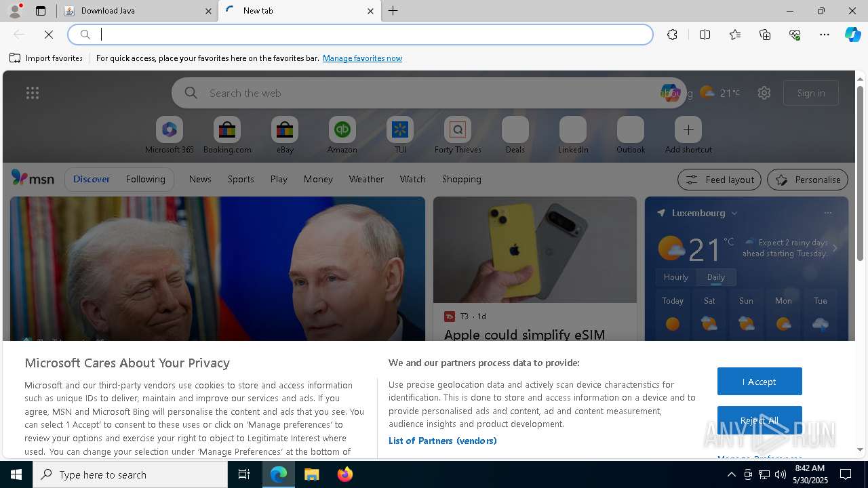This screenshot has width=868, height=488.
Task: Open Weather menu item
Action: (366, 179)
